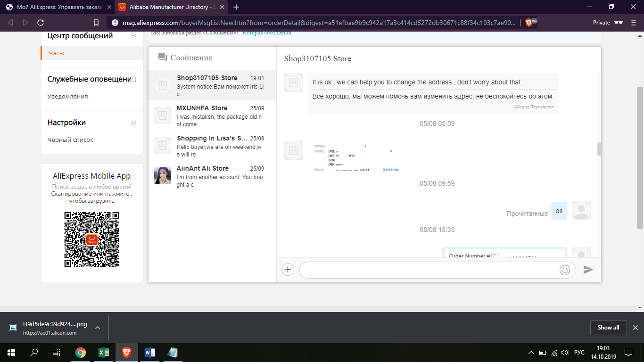Open a new browser tab
Screen dimensions: 644x362
[236, 7]
